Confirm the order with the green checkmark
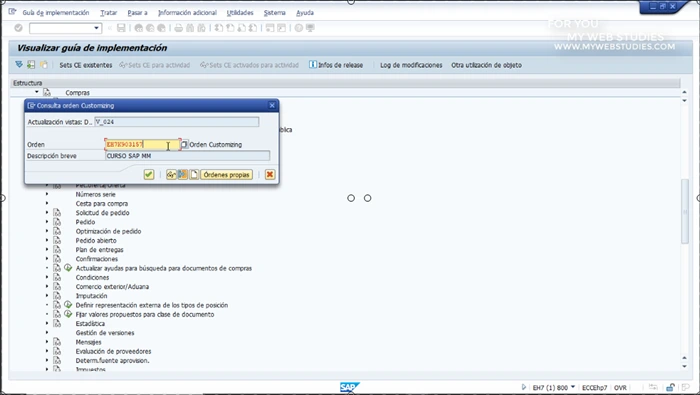Viewport: 700px width, 395px height. tap(149, 175)
